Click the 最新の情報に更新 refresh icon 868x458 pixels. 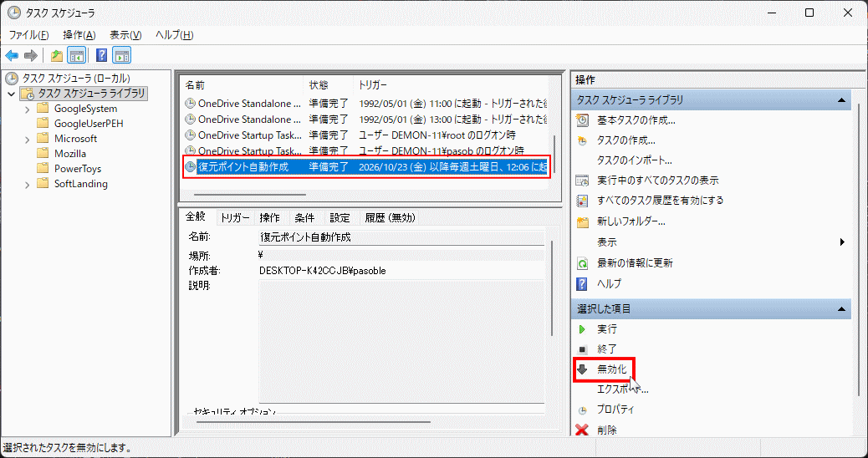(x=582, y=263)
